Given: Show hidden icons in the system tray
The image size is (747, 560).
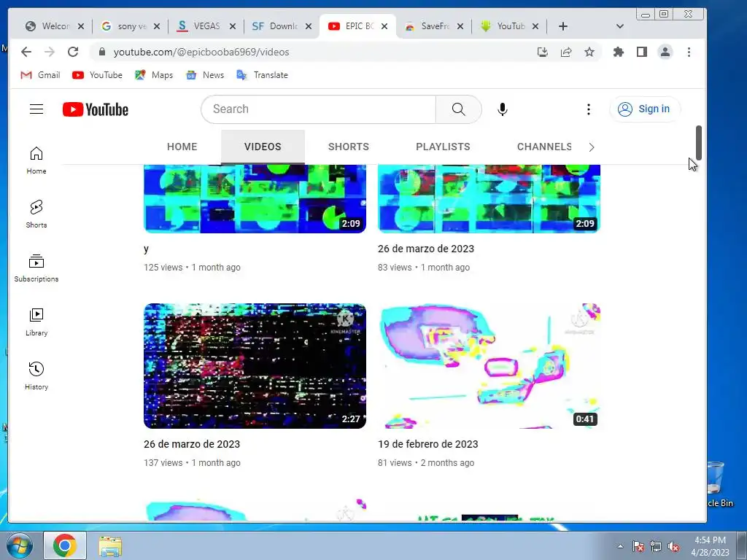Looking at the screenshot, I should click(x=620, y=546).
